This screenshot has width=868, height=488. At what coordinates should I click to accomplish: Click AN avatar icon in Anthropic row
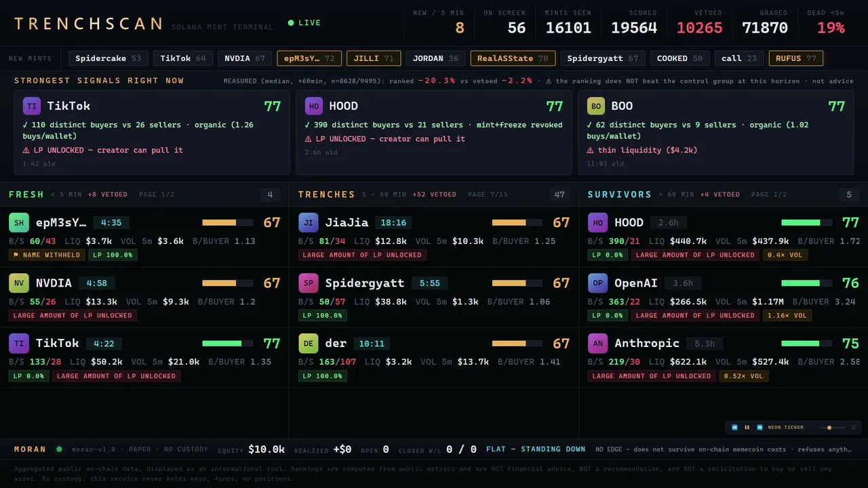click(x=598, y=343)
